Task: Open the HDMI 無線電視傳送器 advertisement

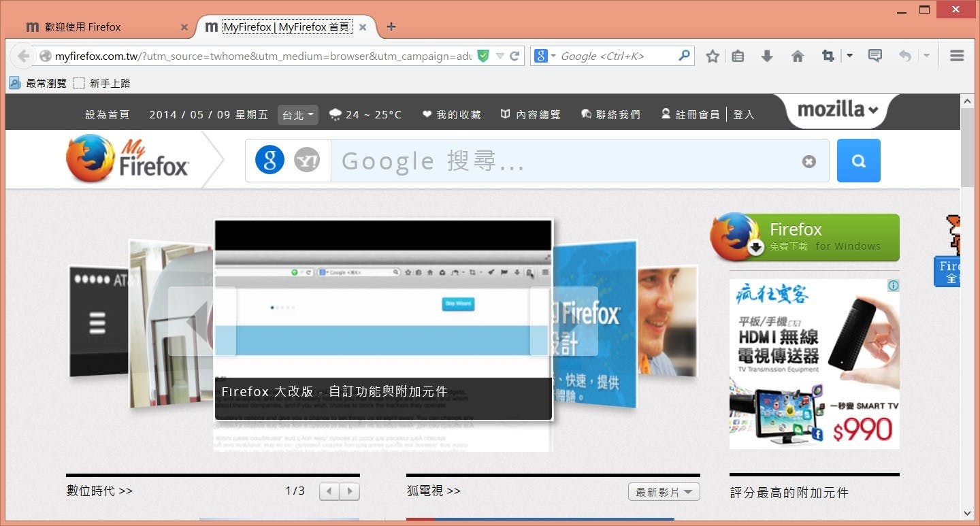Action: click(815, 364)
